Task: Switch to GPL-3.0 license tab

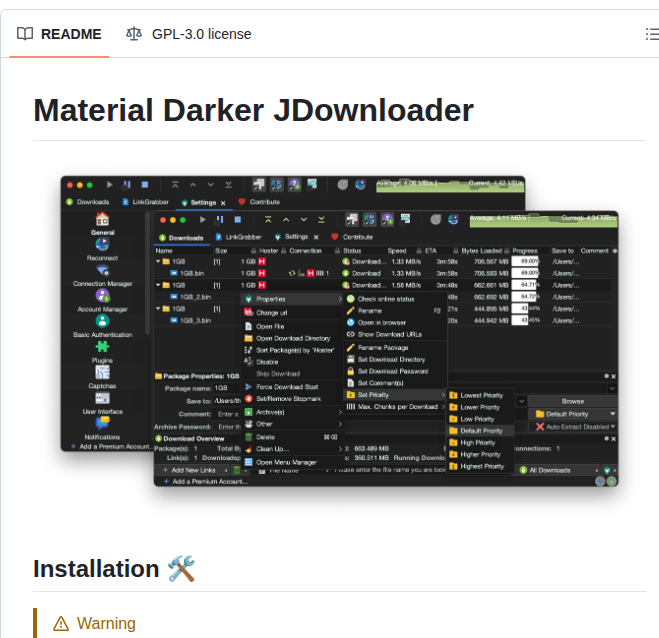Action: click(x=189, y=34)
